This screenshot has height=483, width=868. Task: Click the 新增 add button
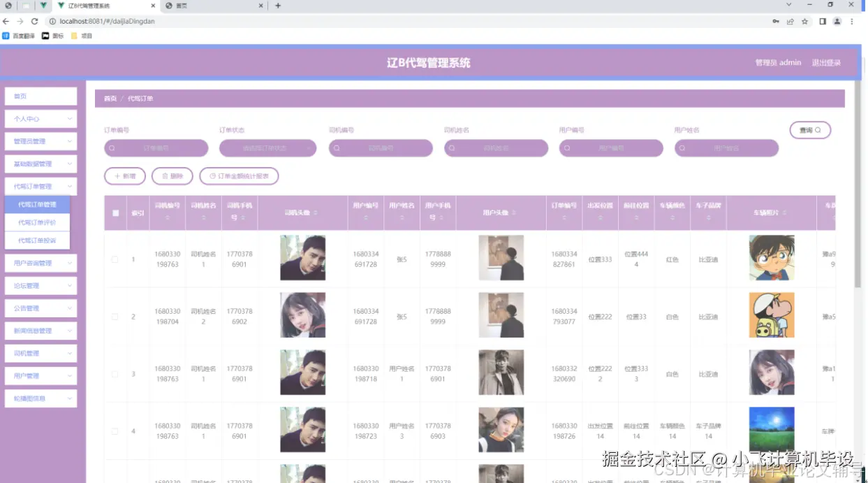125,176
